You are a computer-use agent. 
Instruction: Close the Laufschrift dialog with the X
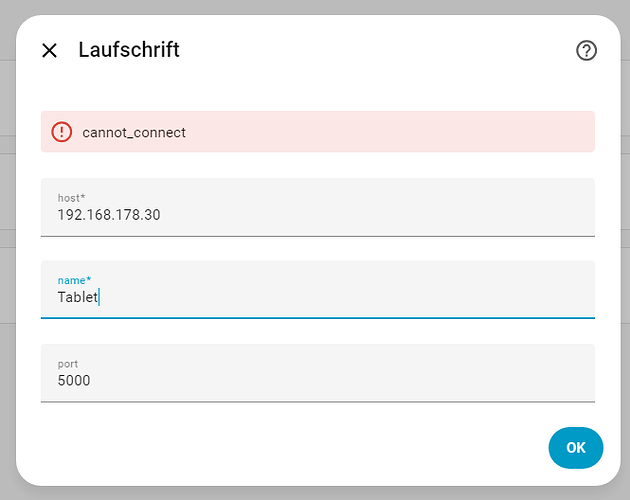[49, 50]
